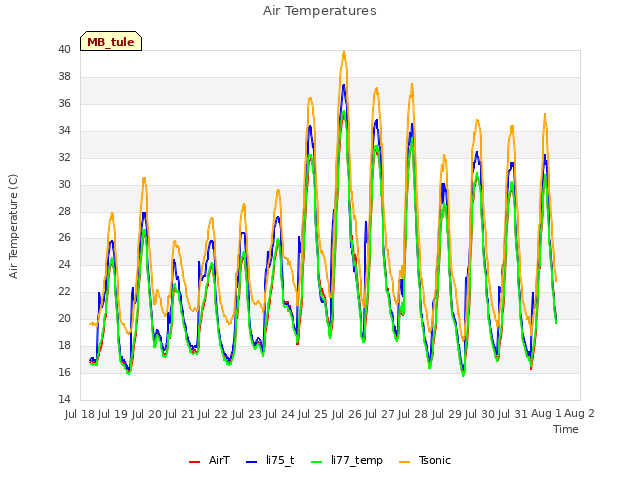The width and height of the screenshot is (640, 480).
Task: Click the 18 y-axis tick label
Action: pyautogui.click(x=64, y=345)
